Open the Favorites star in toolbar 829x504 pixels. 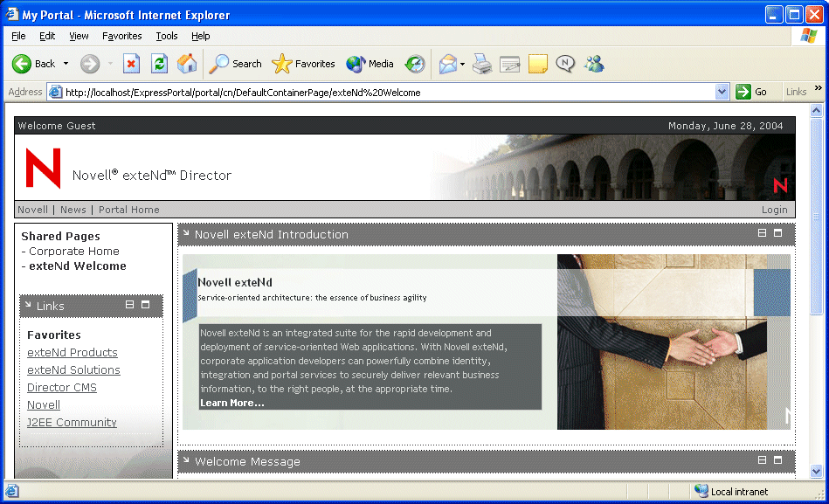point(303,64)
